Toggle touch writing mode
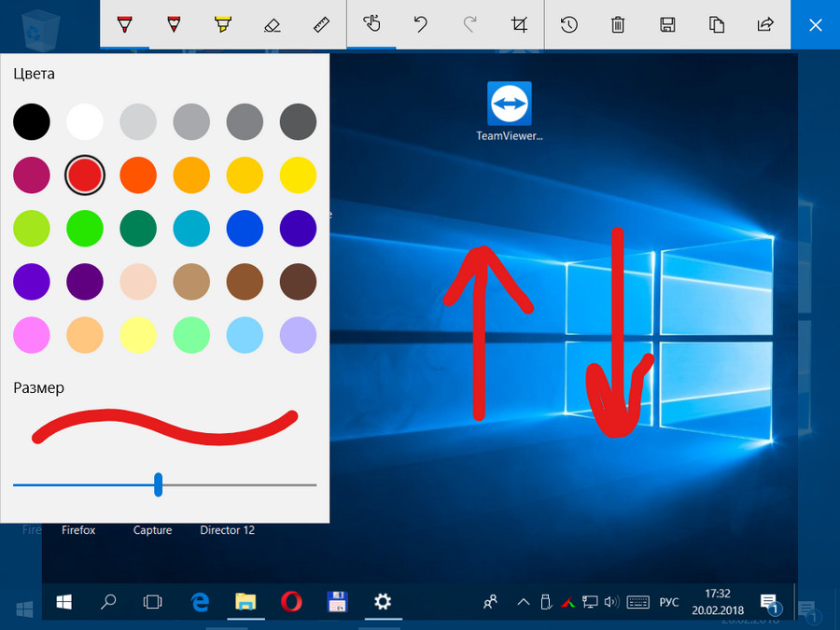The width and height of the screenshot is (840, 630). [371, 24]
